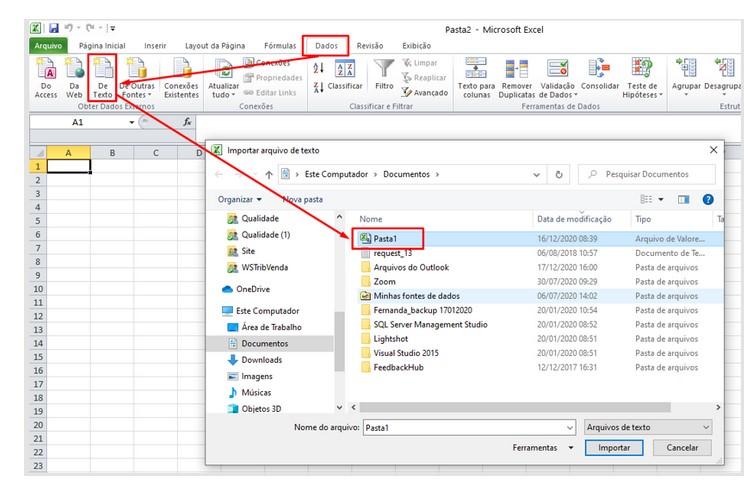The image size is (753, 483).
Task: Click Nova pasta button
Action: coord(303,199)
